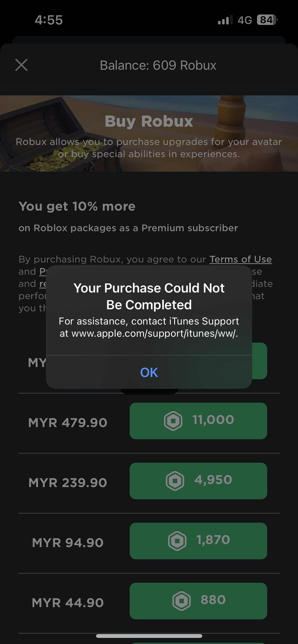
Task: Tap the MYR 94.90 price label
Action: 68,543
